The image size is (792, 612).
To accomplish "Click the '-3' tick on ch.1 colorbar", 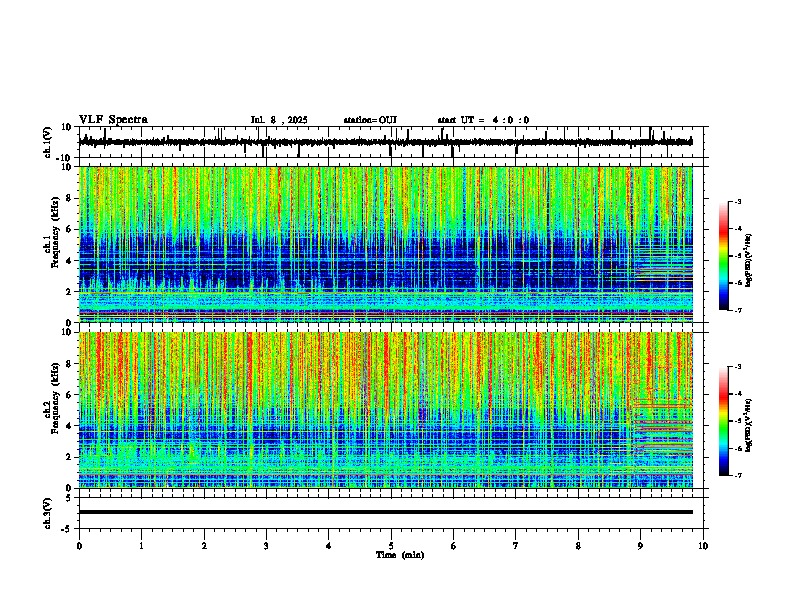I will coord(737,201).
